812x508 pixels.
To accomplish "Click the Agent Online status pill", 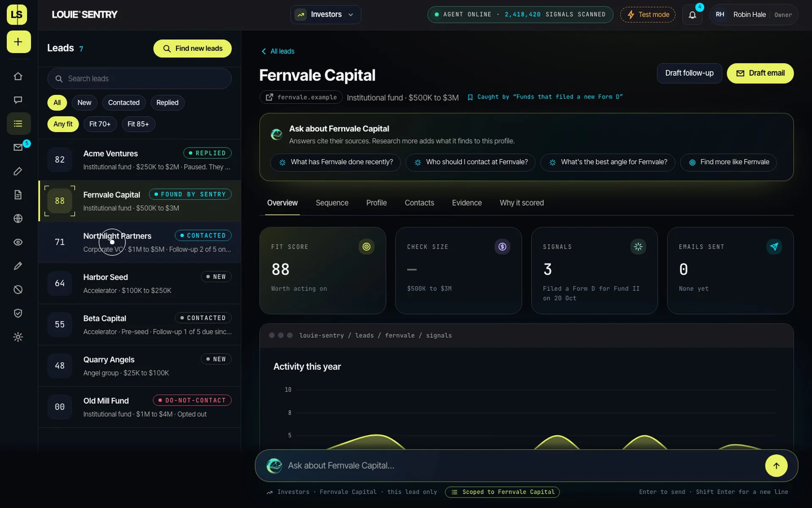I will [x=520, y=14].
